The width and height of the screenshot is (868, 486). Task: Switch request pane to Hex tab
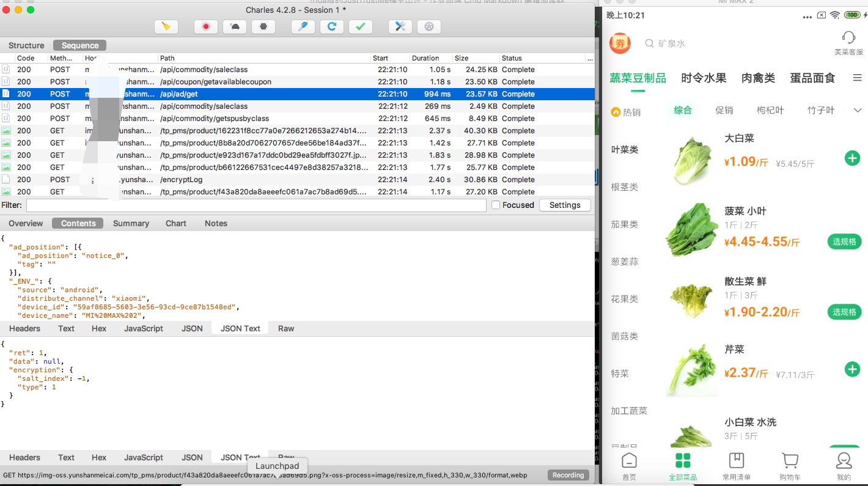pos(99,328)
